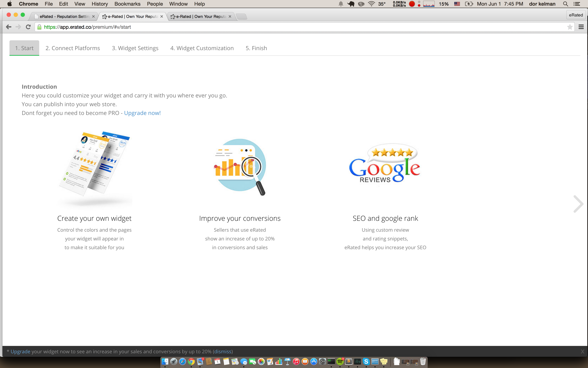Viewport: 588px width, 368px height.
Task: Close the active e-Rated tab
Action: pos(162,16)
